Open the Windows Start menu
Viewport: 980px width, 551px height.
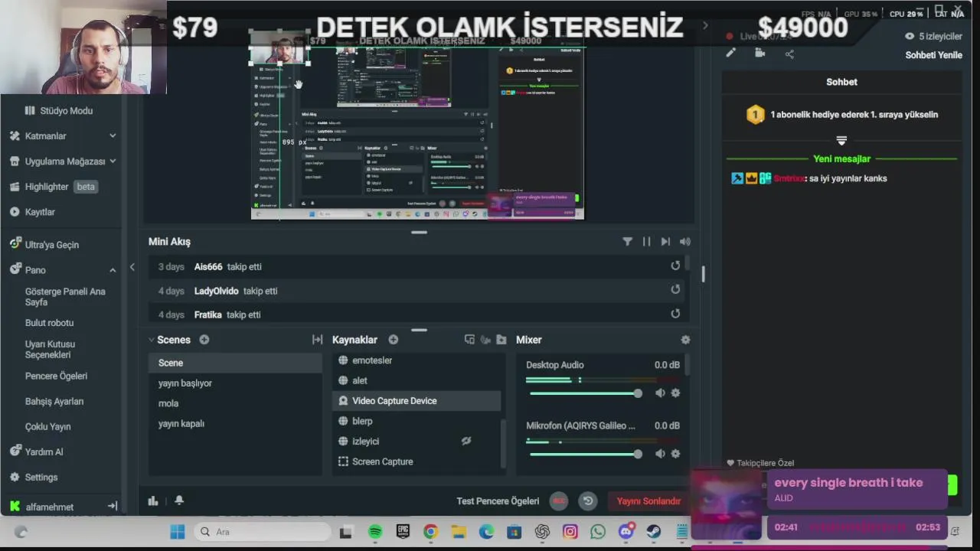[177, 532]
